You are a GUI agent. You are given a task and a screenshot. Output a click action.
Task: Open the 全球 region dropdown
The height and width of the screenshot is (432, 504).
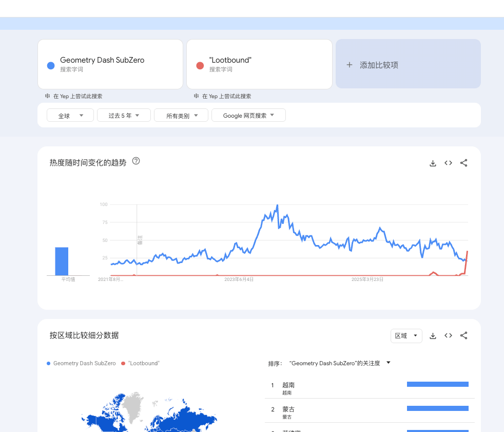tap(70, 115)
